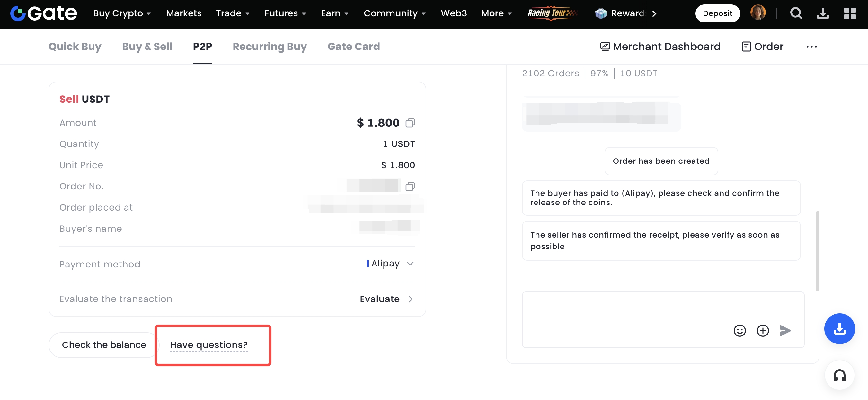This screenshot has height=400, width=868.
Task: Click the chat scrollbar handle
Action: tap(817, 251)
